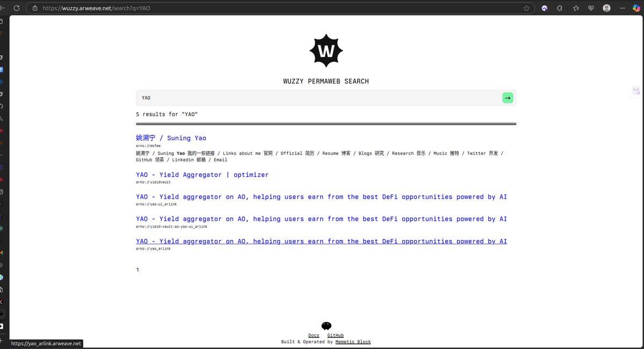Launch the Copilot icon in toolbar
The height and width of the screenshot is (349, 644).
click(636, 8)
